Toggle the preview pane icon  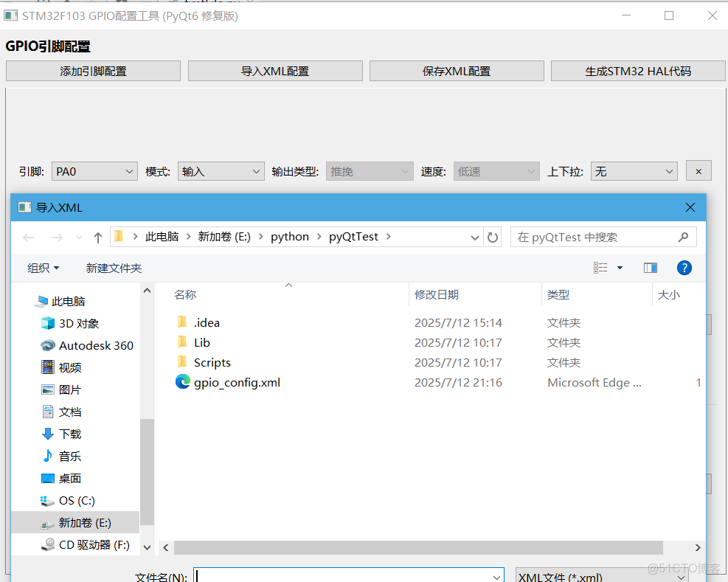pyautogui.click(x=650, y=267)
